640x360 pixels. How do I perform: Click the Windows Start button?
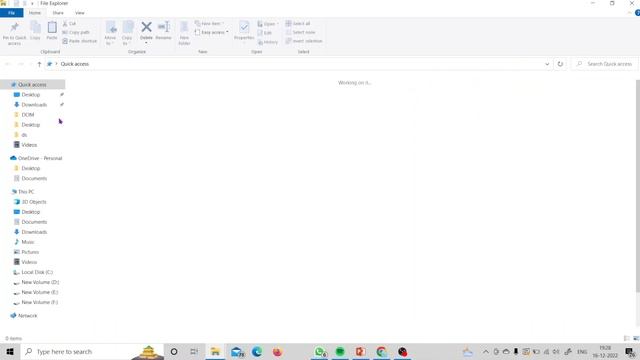10,351
